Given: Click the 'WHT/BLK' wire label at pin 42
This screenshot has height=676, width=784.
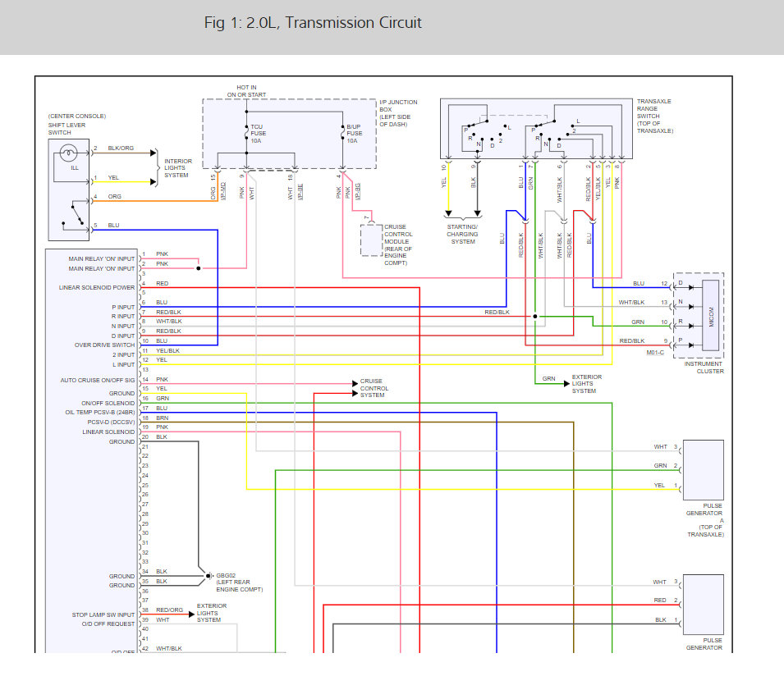Looking at the screenshot, I should click(x=169, y=649).
